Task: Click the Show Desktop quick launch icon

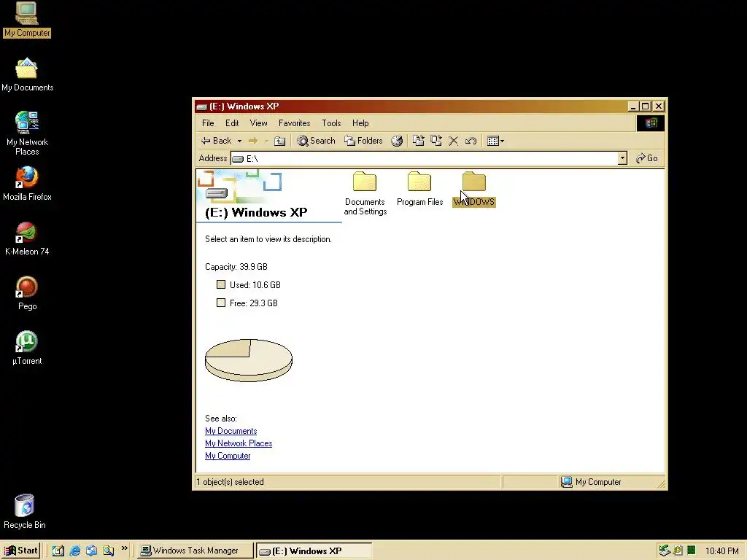Action: pyautogui.click(x=58, y=551)
